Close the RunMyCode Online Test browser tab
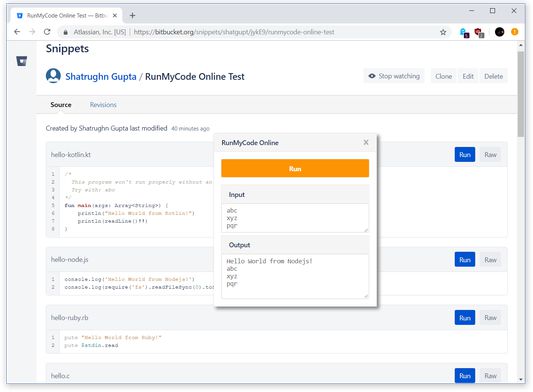533x392 pixels. [115, 16]
